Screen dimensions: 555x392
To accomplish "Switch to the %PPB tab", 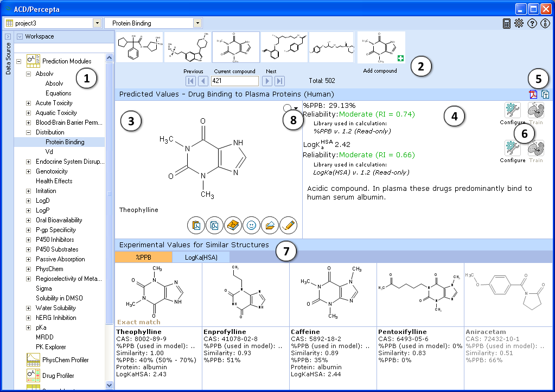I will [x=143, y=257].
